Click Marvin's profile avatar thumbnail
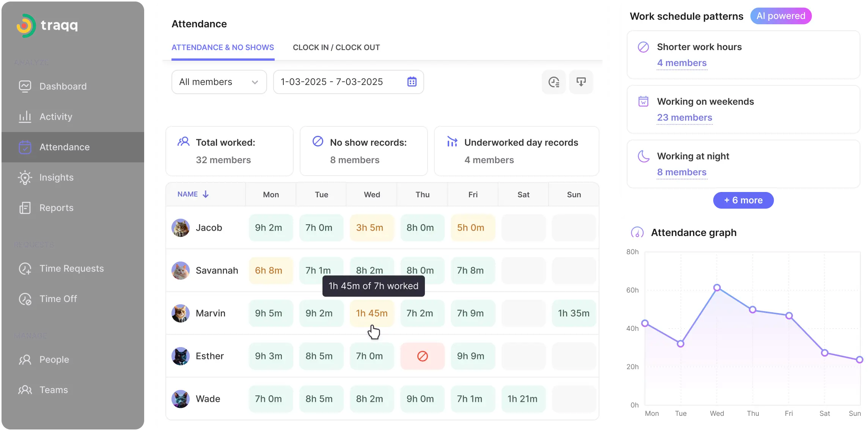 pyautogui.click(x=181, y=313)
